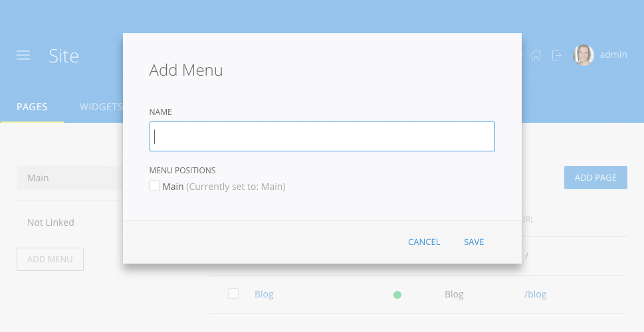This screenshot has height=332, width=644.
Task: Focus the menu Name input field
Action: pyautogui.click(x=322, y=136)
